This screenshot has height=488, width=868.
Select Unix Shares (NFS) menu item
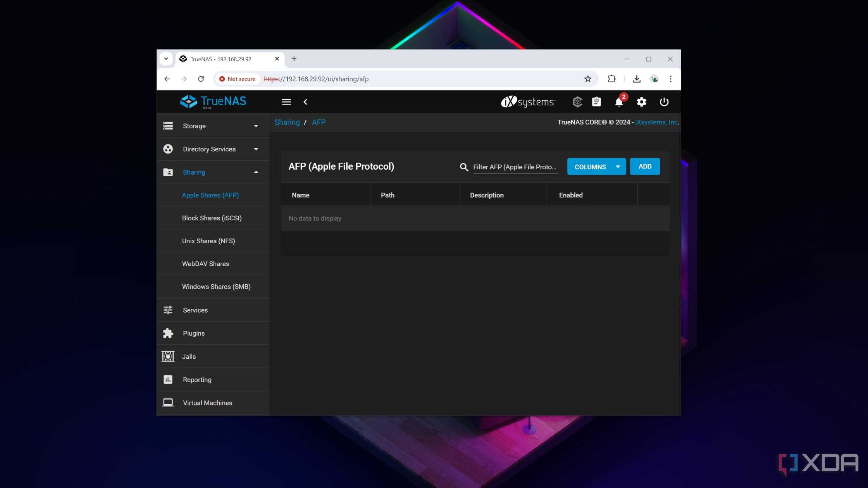click(x=208, y=241)
